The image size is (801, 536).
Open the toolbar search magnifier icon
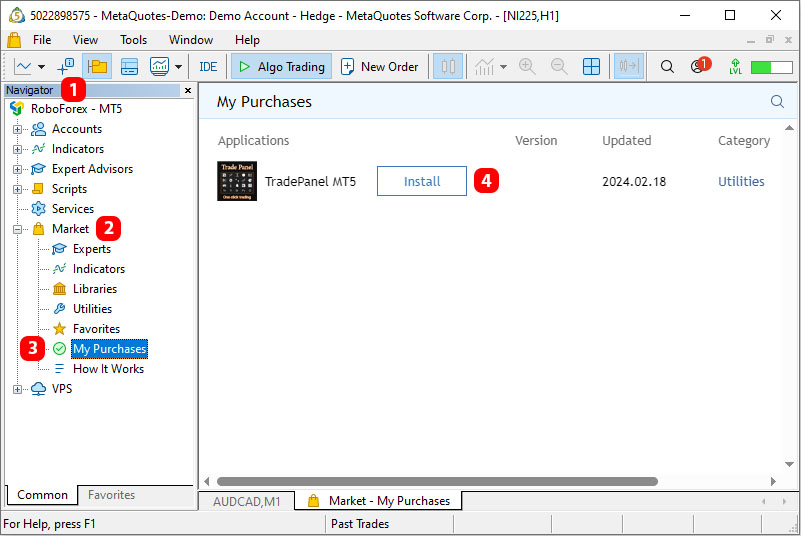pyautogui.click(x=667, y=67)
